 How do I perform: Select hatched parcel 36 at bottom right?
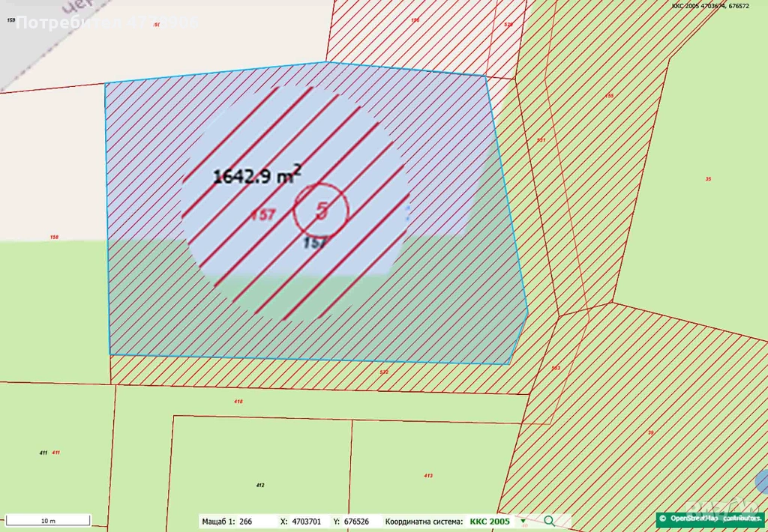coord(650,432)
